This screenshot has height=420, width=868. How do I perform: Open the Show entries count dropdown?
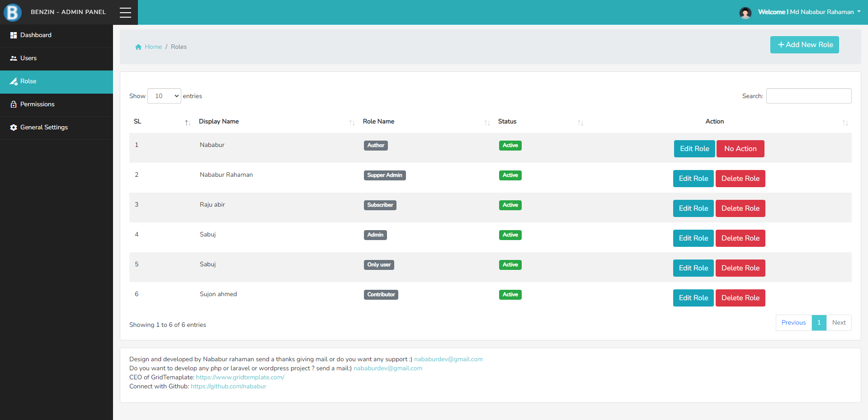[x=164, y=96]
